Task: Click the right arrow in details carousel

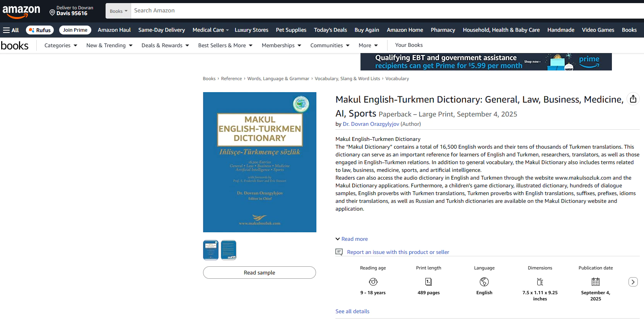Action: point(633,282)
